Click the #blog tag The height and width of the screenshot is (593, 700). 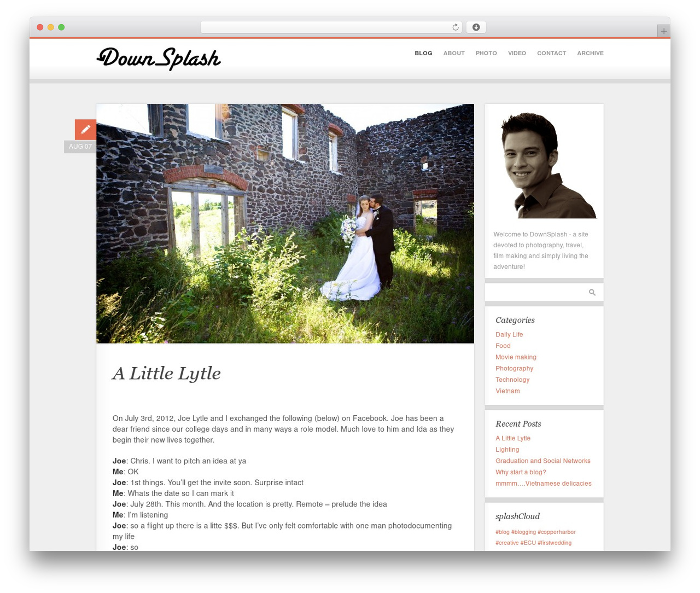point(503,532)
